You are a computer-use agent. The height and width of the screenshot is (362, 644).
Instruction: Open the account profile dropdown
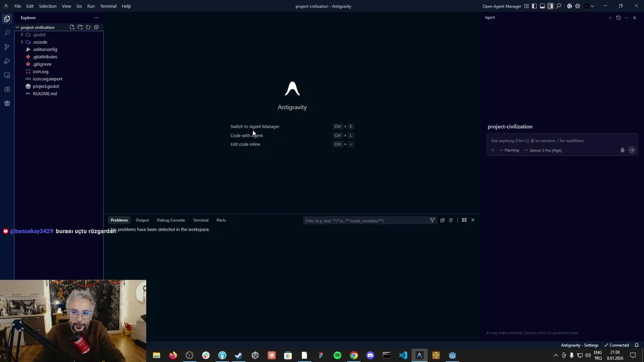[x=589, y=6]
